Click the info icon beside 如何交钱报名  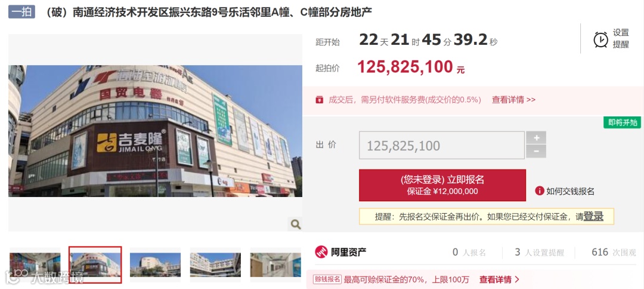(x=539, y=190)
